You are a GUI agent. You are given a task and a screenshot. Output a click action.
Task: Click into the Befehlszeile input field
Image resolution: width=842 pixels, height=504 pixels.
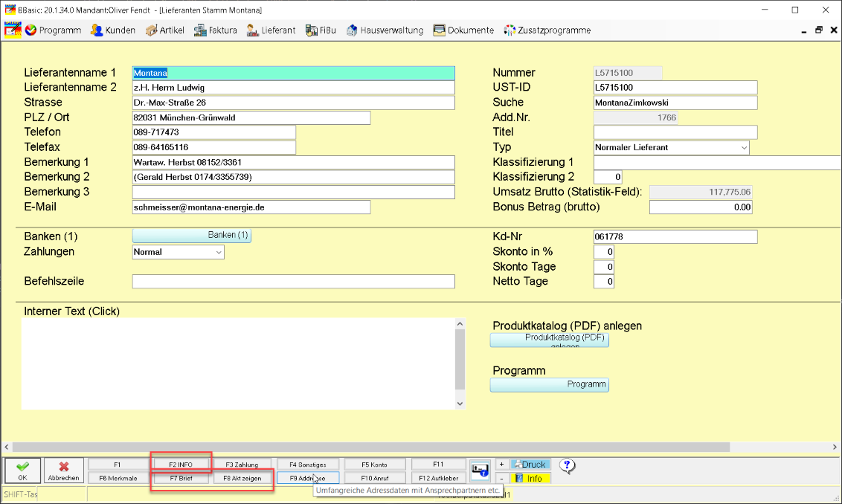[x=293, y=281]
